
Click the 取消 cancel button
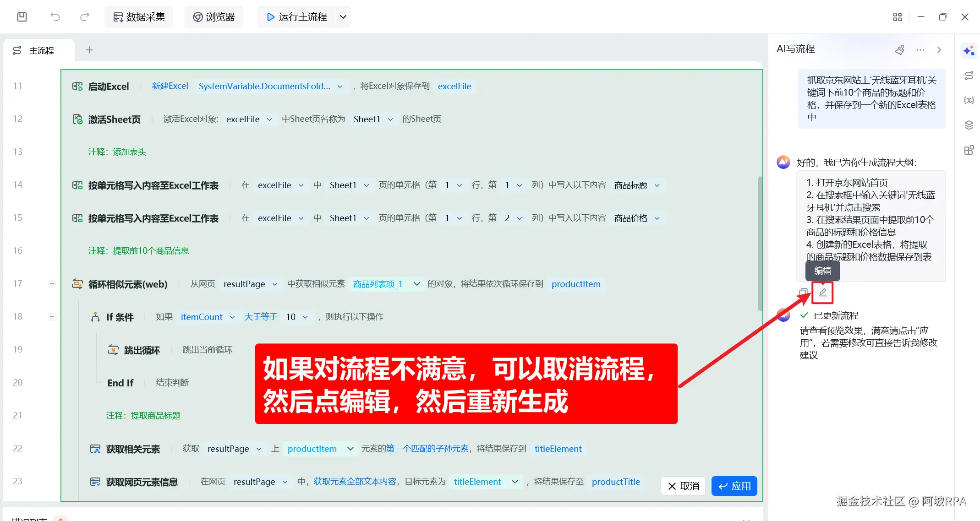pyautogui.click(x=684, y=486)
